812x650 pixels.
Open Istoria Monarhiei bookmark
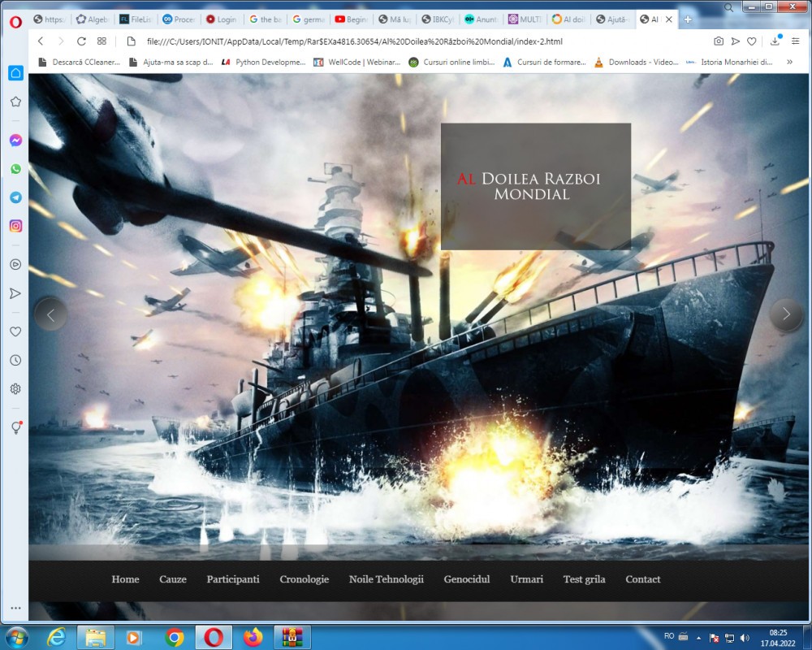[x=729, y=63]
